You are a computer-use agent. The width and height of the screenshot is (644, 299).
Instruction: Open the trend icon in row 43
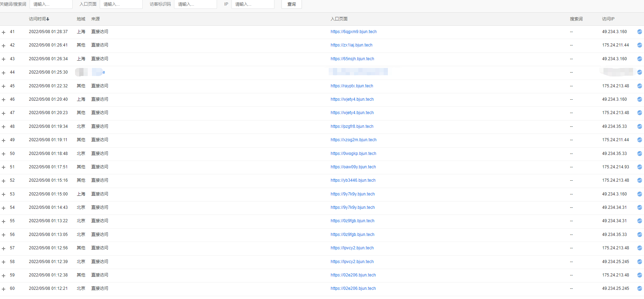click(x=639, y=59)
